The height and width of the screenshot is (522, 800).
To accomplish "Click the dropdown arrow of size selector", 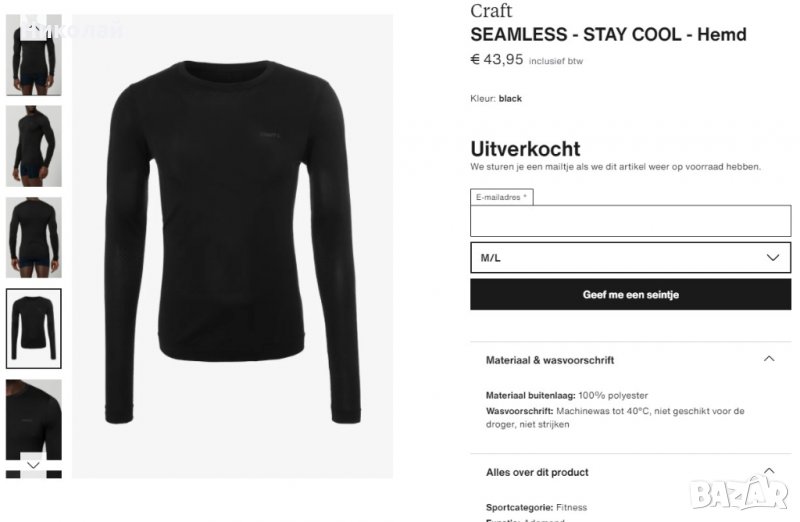I will pyautogui.click(x=773, y=258).
